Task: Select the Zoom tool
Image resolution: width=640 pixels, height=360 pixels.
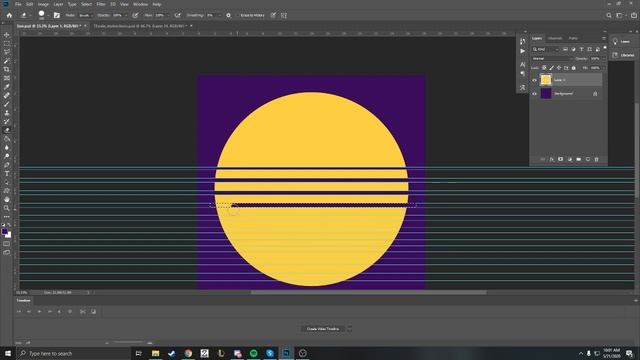Action: [7, 208]
